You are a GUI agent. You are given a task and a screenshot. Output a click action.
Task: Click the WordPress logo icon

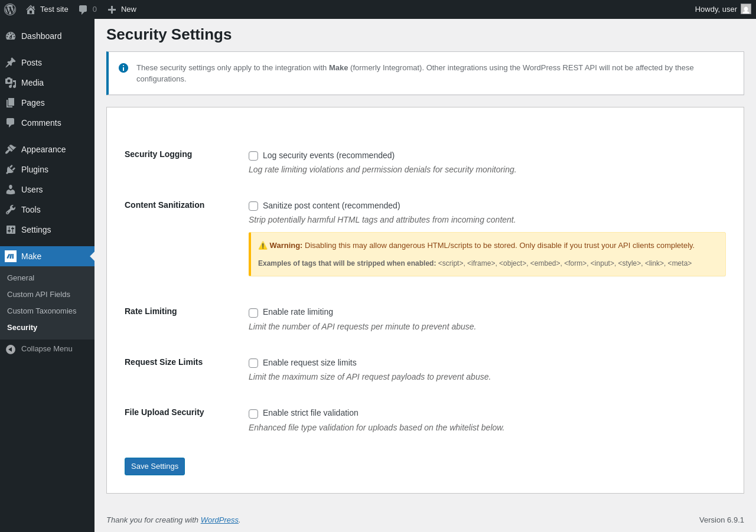[10, 9]
